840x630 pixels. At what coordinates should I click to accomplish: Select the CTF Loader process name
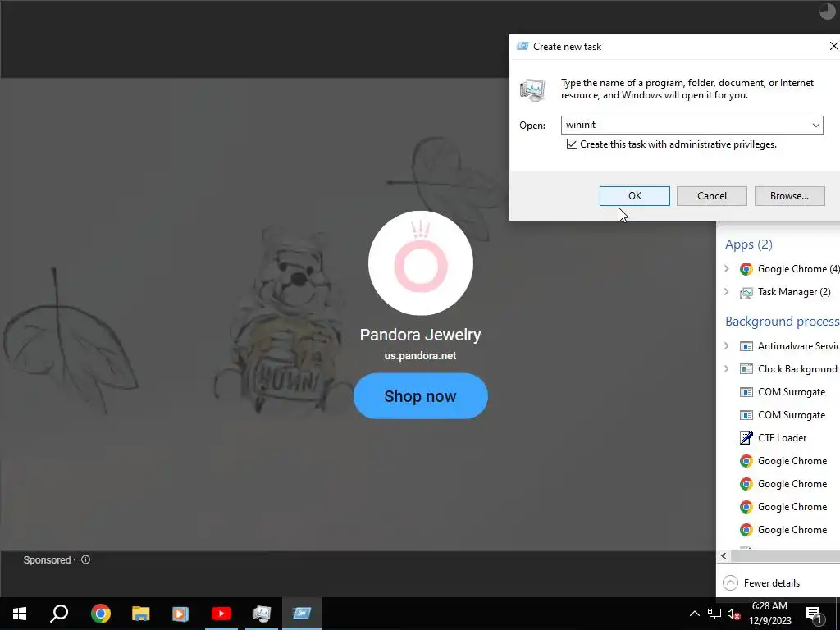(782, 438)
